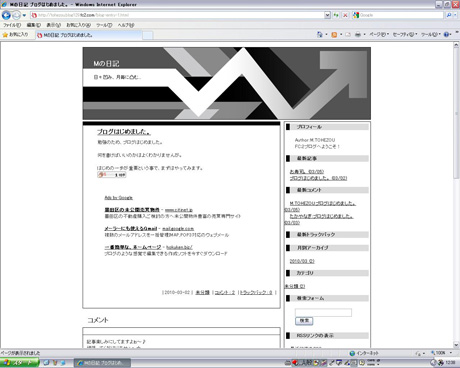This screenshot has width=460, height=368.
Task: Click the 拍手 clap button under post
Action: (x=112, y=175)
